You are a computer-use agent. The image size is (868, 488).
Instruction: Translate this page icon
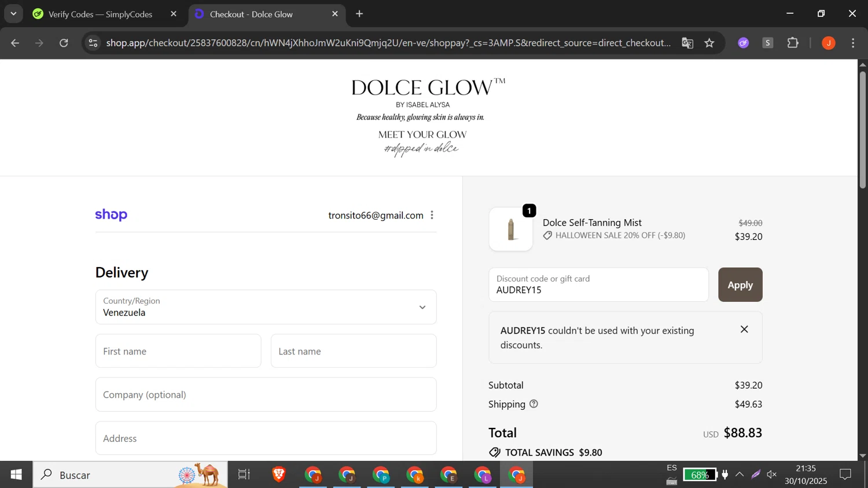pyautogui.click(x=687, y=43)
